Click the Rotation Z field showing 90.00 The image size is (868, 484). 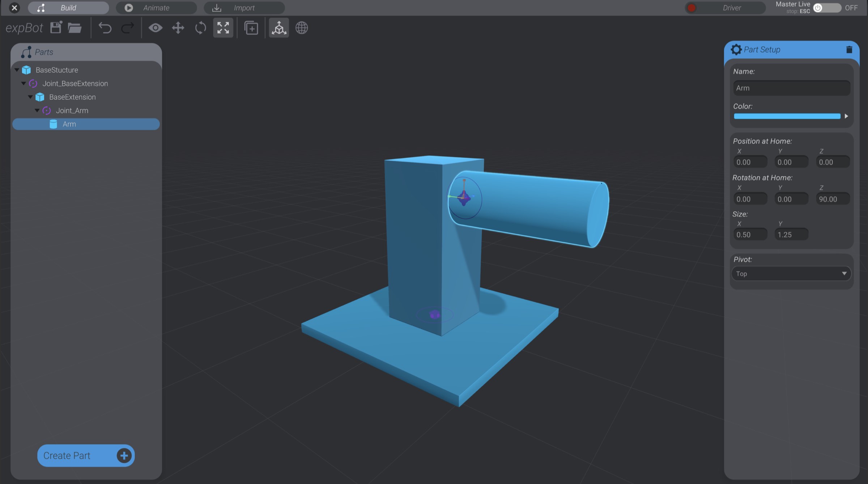coord(833,198)
